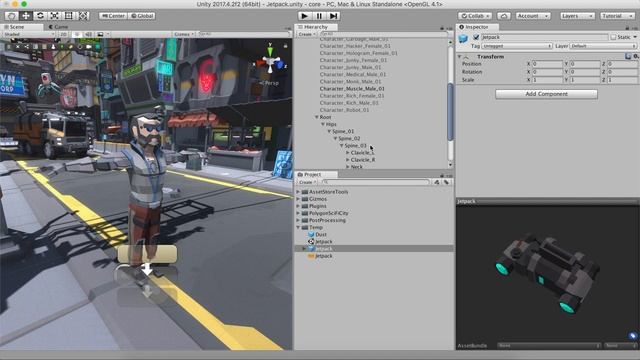Viewport: 640px width, 360px height.
Task: Open the Account dropdown
Action: tap(533, 16)
